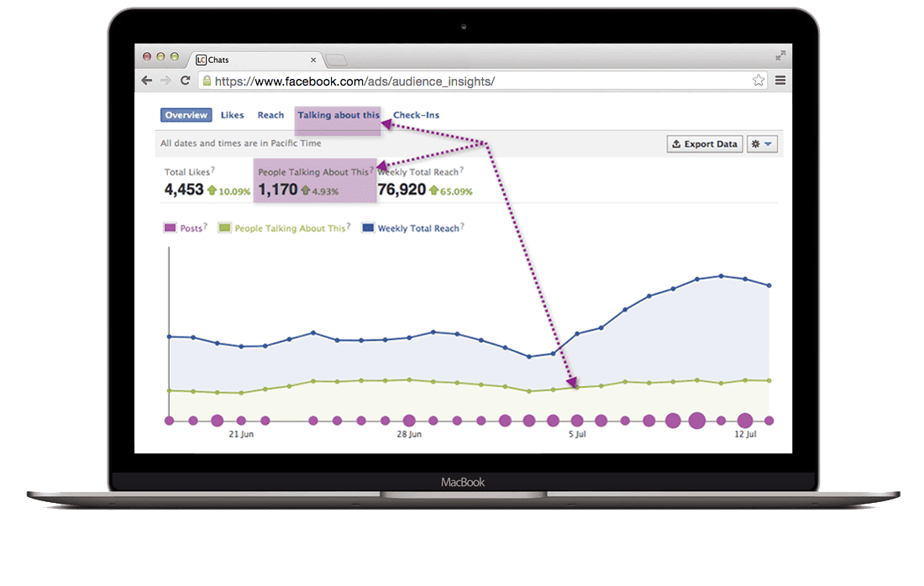This screenshot has height=586, width=924.
Task: Click the Pacific Time notice text
Action: pyautogui.click(x=240, y=143)
